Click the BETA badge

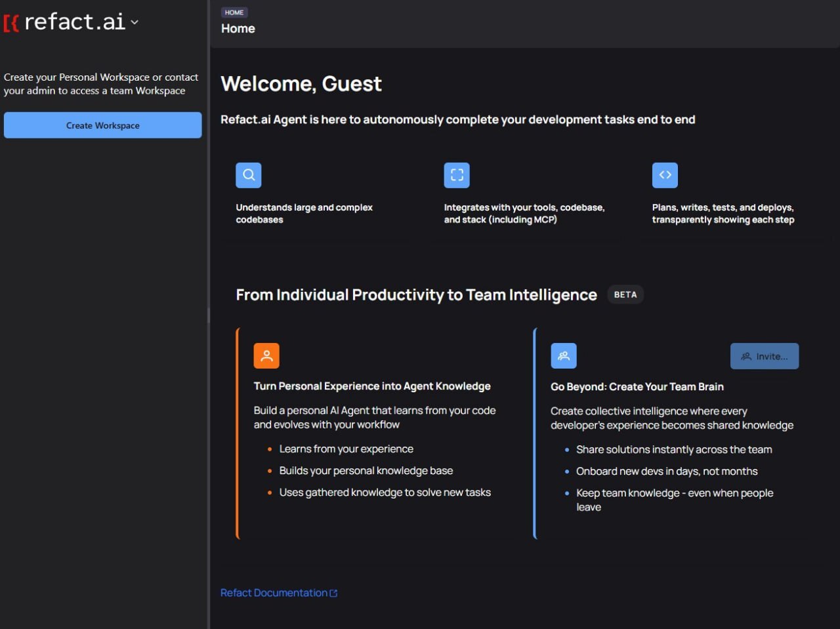tap(625, 294)
